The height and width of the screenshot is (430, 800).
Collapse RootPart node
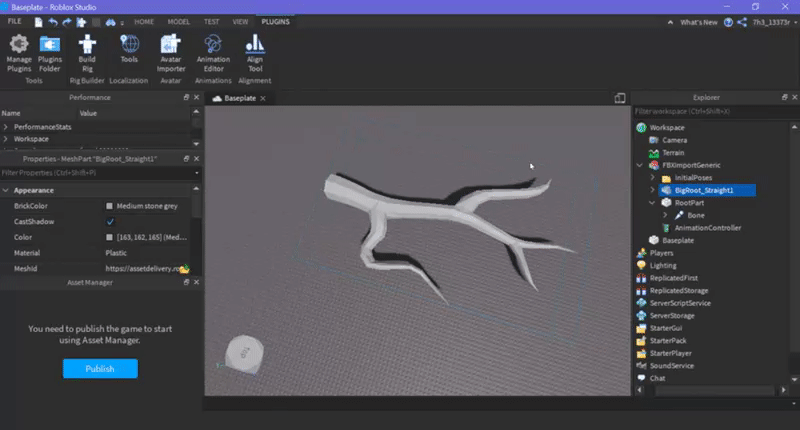point(653,203)
